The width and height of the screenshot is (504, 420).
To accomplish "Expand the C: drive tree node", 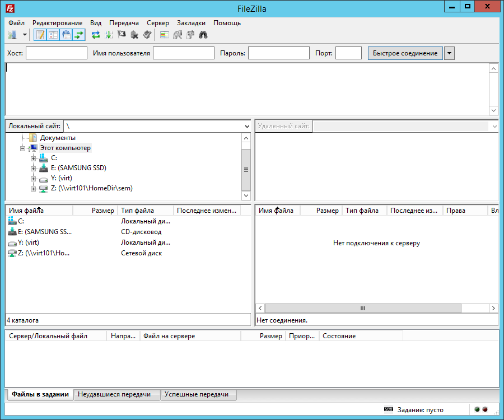I will coord(33,158).
